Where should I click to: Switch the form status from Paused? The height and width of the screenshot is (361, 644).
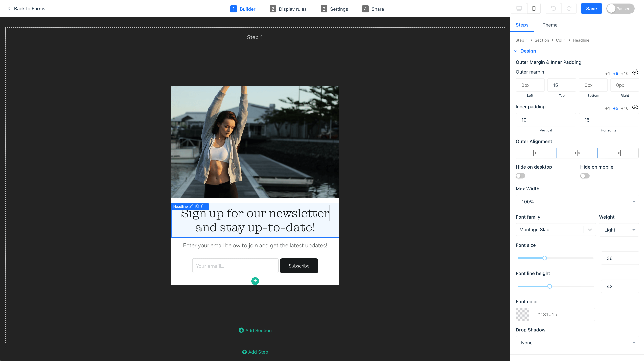(x=620, y=8)
